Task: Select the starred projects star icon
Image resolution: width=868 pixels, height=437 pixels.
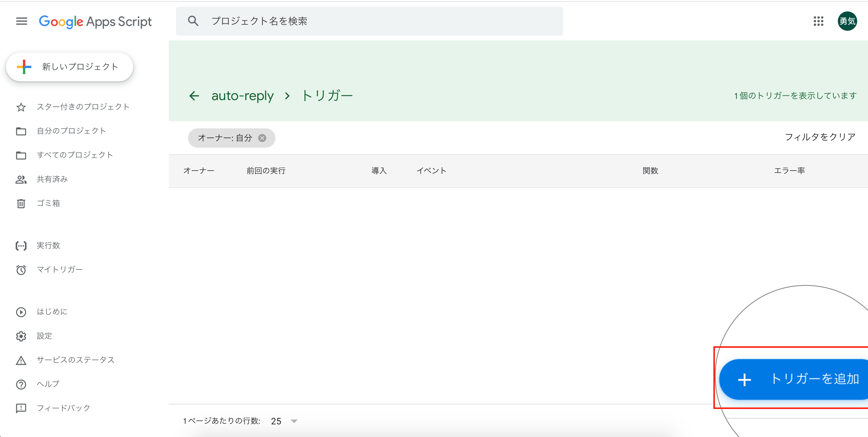Action: tap(21, 107)
